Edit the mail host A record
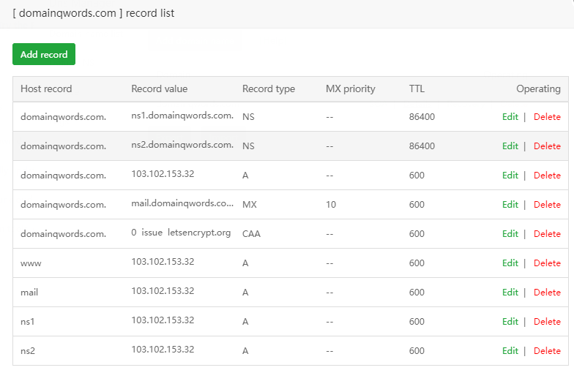This screenshot has width=574, height=392. [x=510, y=293]
